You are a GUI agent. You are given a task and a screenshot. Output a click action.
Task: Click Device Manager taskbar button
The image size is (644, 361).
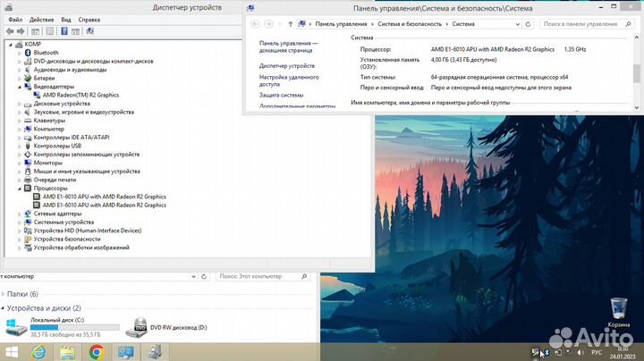click(155, 352)
